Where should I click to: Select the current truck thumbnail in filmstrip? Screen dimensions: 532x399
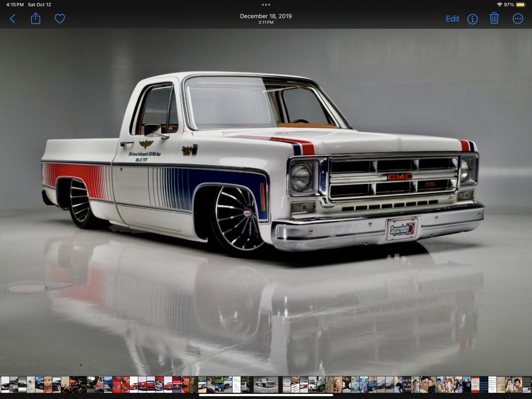(x=266, y=384)
